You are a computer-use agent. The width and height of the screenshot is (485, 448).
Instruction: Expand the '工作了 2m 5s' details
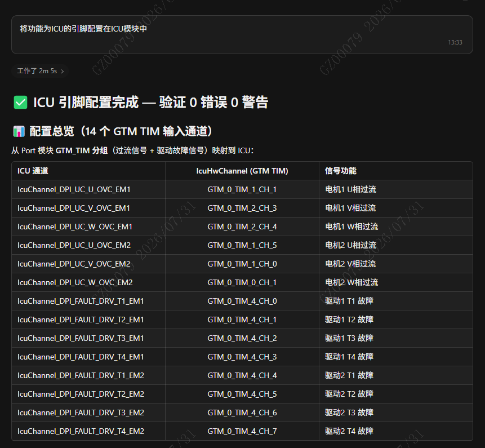pos(40,71)
